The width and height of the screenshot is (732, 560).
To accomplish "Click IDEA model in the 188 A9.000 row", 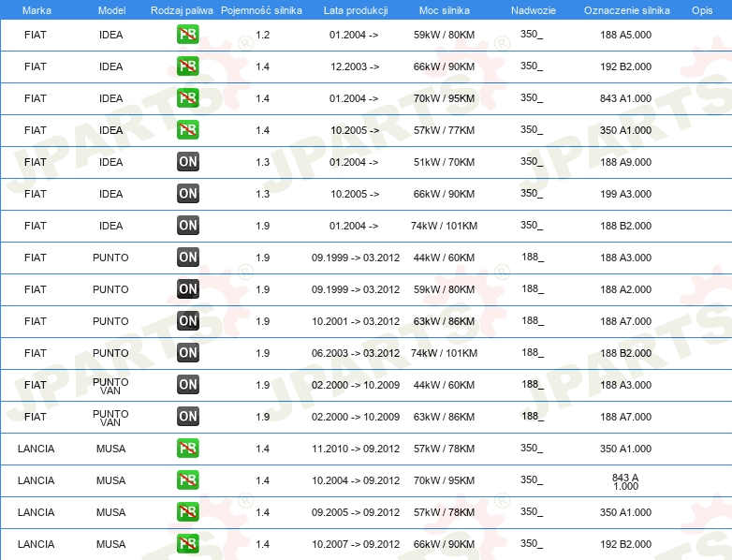I will coord(110,162).
